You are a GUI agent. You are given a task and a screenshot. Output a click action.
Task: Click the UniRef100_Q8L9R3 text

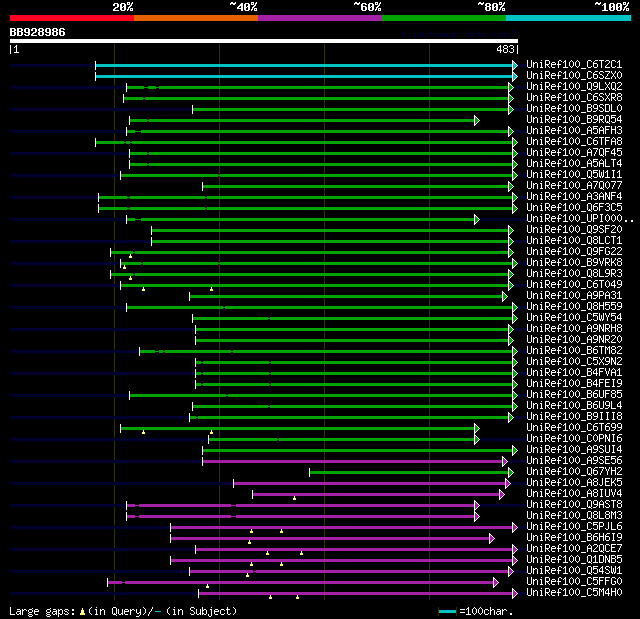point(574,274)
